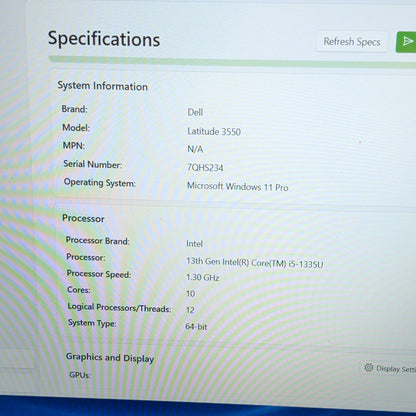The height and width of the screenshot is (416, 416).
Task: Click the 64-bit system type value
Action: (196, 326)
